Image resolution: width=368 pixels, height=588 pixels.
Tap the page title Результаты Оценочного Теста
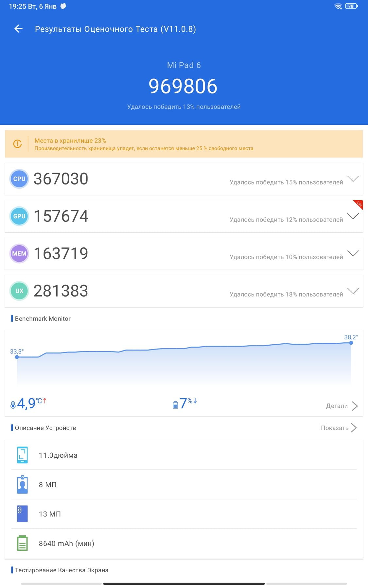coord(115,29)
